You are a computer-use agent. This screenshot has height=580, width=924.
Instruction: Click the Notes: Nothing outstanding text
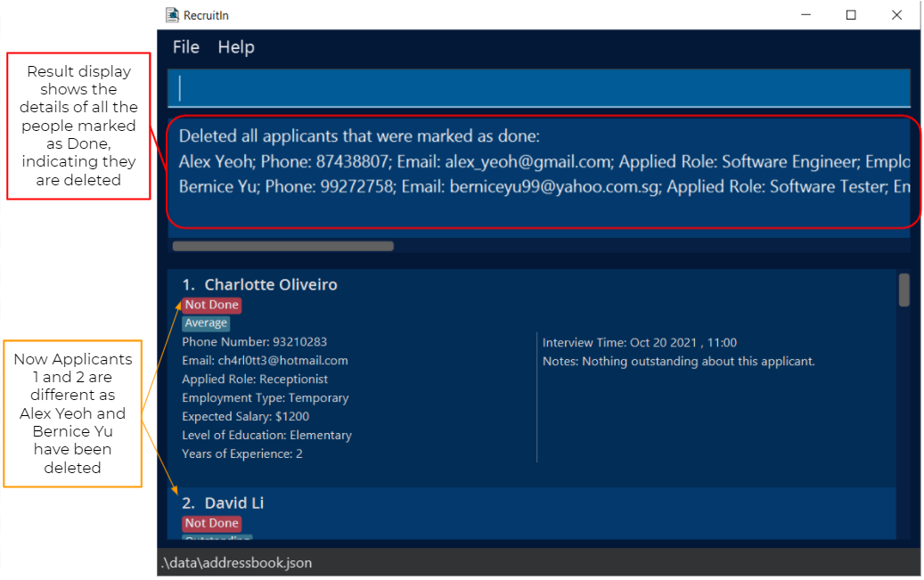(678, 362)
